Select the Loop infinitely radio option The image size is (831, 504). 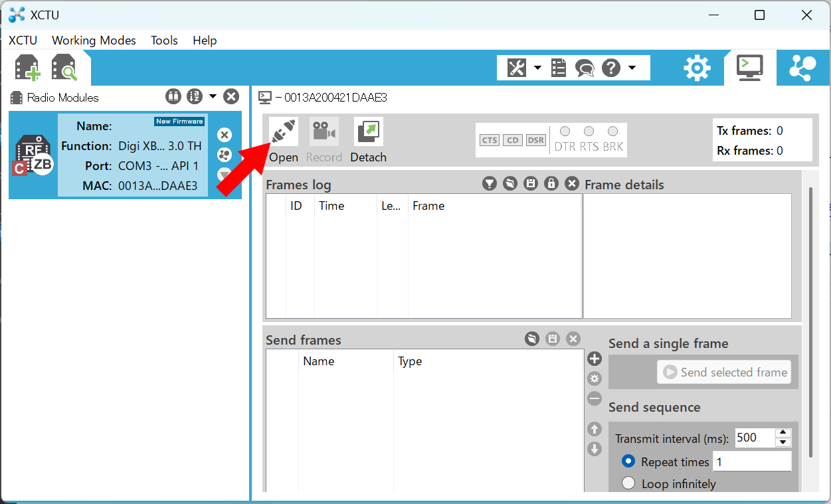coord(628,483)
